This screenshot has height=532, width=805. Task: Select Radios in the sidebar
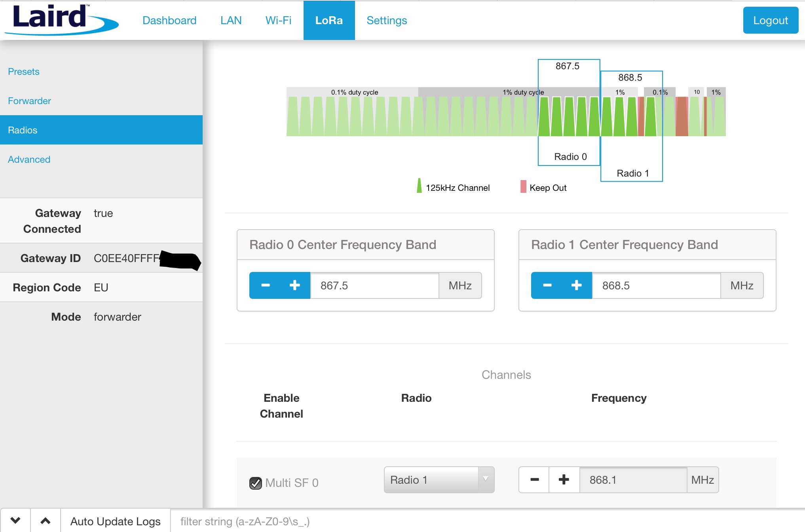click(x=101, y=130)
